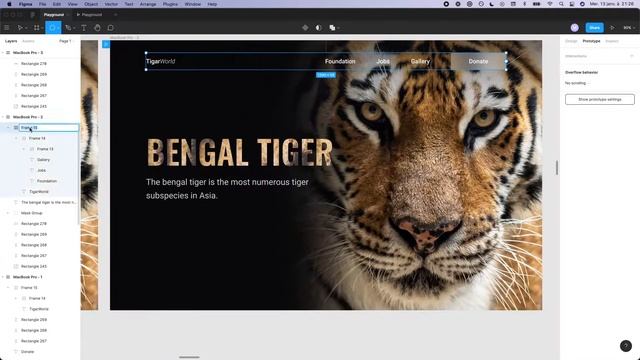Select the Text tool

coord(84,28)
